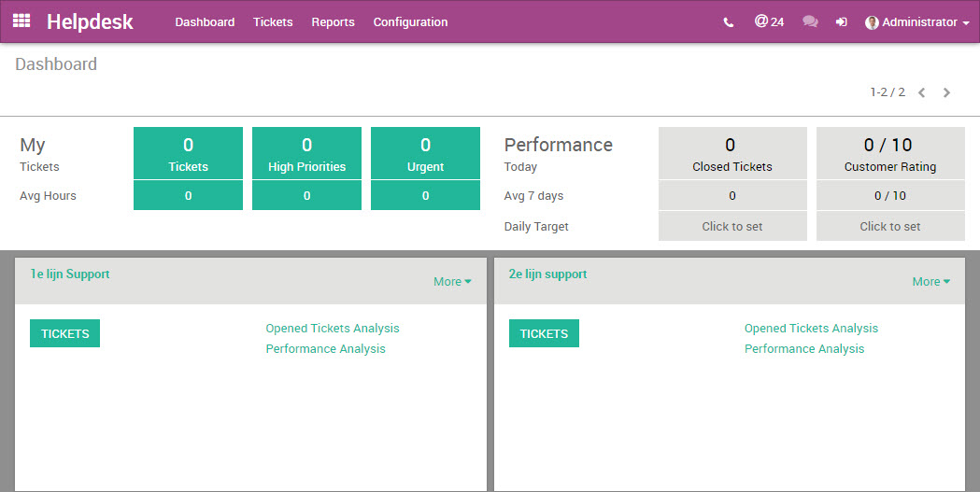Click the phone call icon
The width and height of the screenshot is (980, 492).
point(728,22)
